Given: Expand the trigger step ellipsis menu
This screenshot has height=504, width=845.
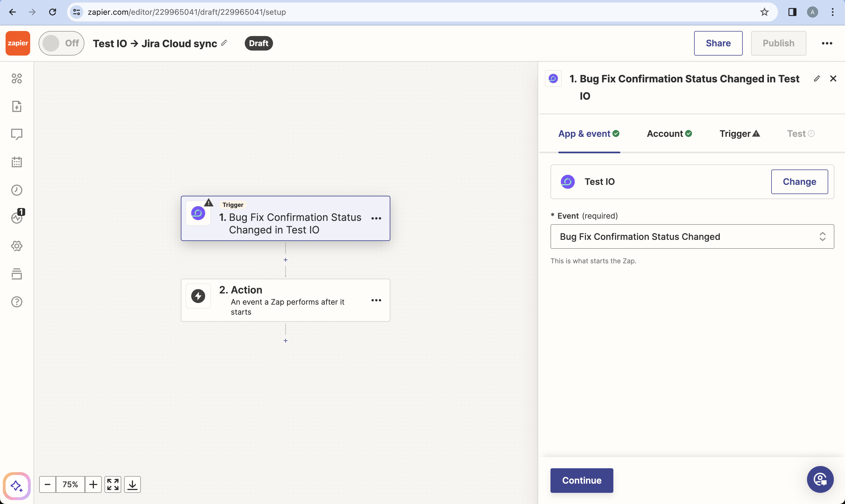Looking at the screenshot, I should coord(376,218).
